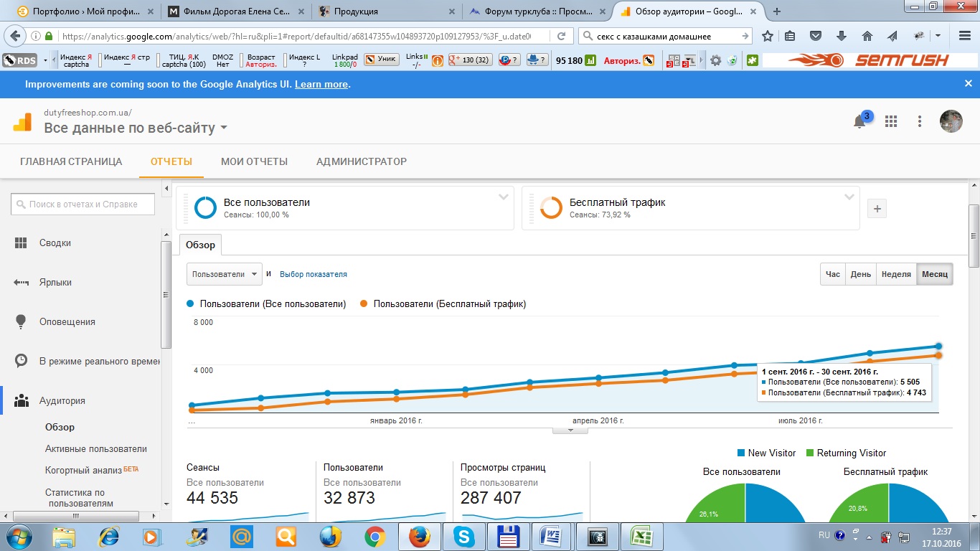980x551 pixels.
Task: Open a new browser tab
Action: [777, 11]
